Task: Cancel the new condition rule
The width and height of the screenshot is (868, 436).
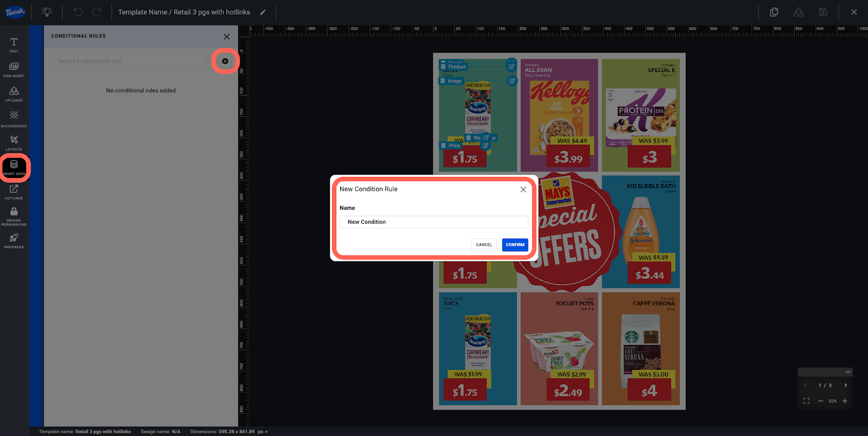Action: tap(484, 245)
